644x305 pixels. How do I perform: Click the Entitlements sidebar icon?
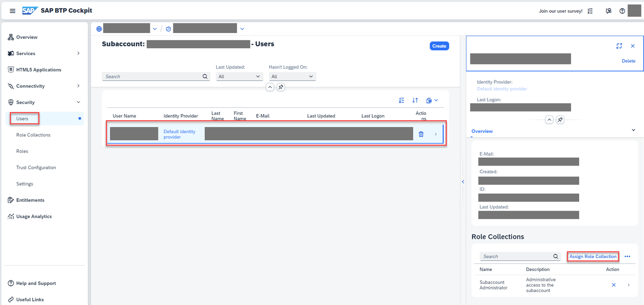11,200
